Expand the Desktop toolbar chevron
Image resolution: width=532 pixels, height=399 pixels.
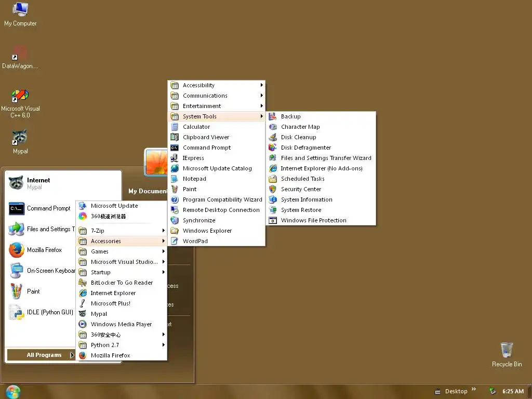pos(474,389)
